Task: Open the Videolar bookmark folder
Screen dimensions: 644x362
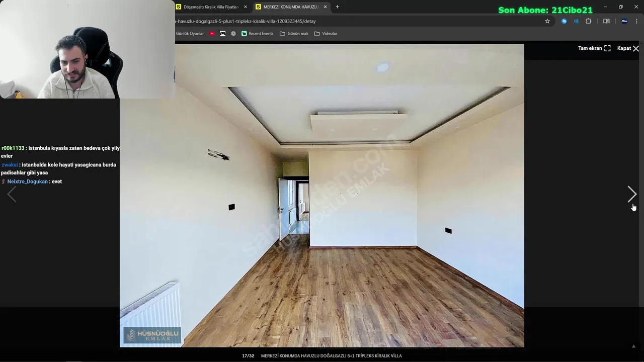Action: [x=326, y=34]
